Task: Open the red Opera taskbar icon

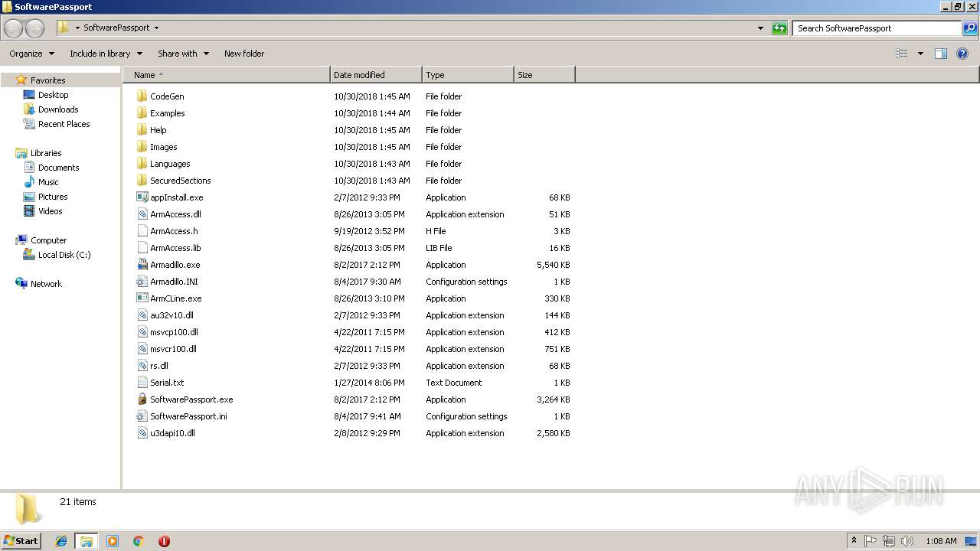Action: [x=164, y=541]
